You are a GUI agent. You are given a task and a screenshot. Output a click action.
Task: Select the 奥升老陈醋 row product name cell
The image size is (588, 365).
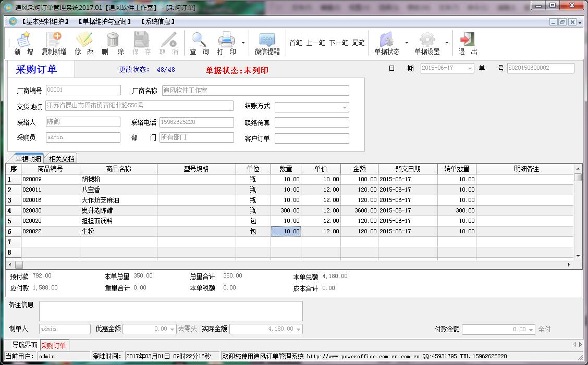pos(118,211)
